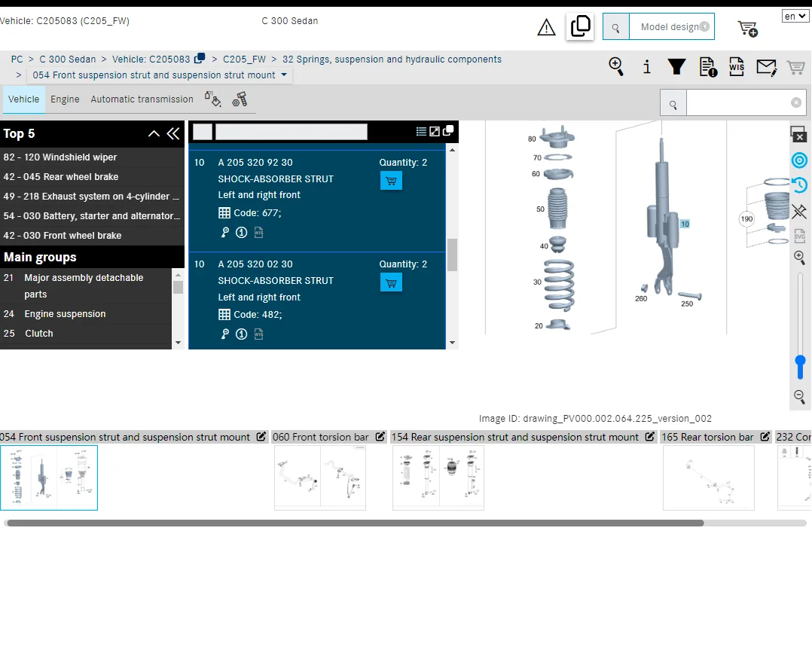Image resolution: width=812 pixels, height=659 pixels.
Task: Click the blue history clock icon
Action: [x=800, y=185]
